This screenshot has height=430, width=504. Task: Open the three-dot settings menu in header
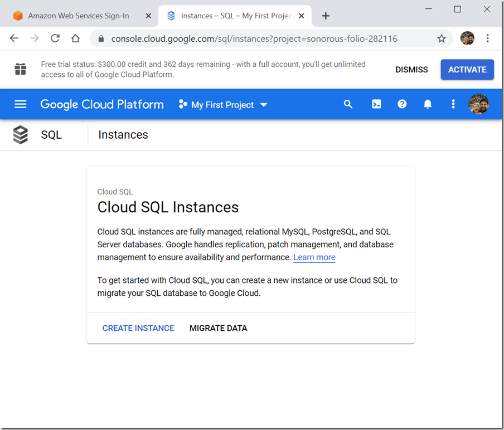453,104
